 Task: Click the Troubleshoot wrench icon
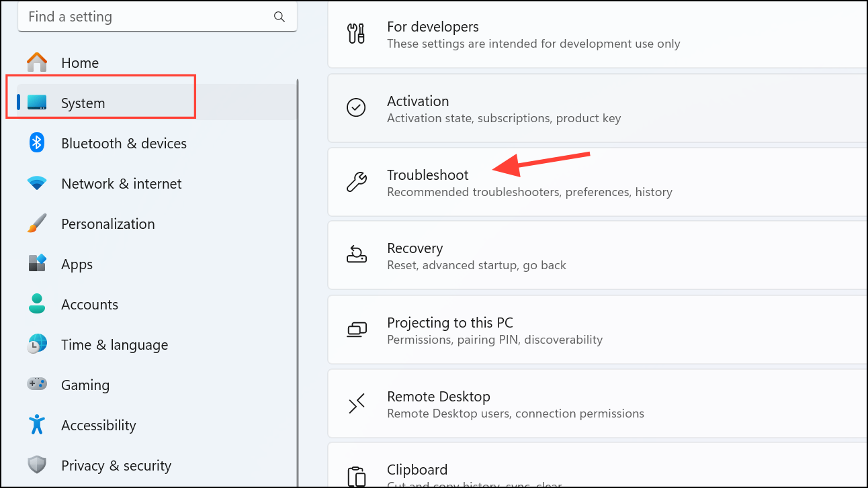pos(357,181)
